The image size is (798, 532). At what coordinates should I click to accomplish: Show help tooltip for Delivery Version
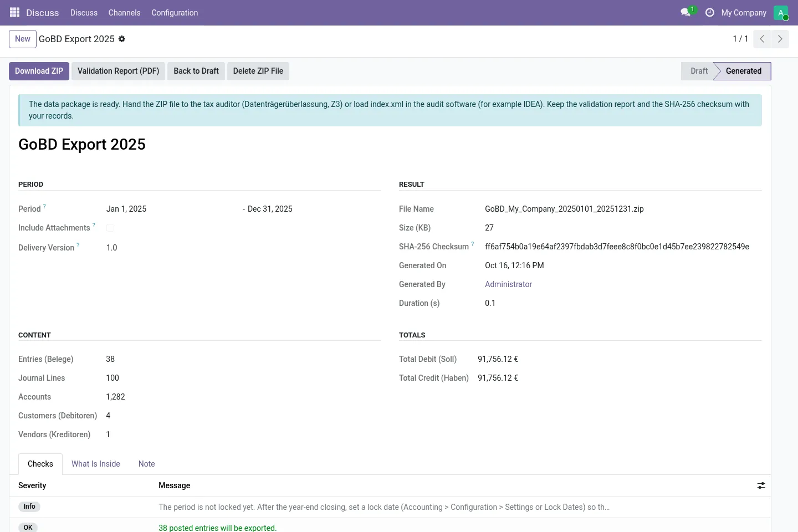(78, 245)
